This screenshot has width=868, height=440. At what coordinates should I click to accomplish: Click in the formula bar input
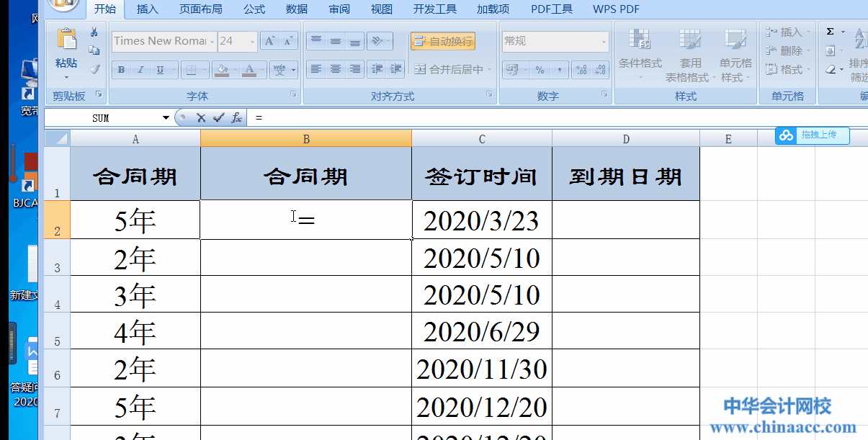click(558, 117)
